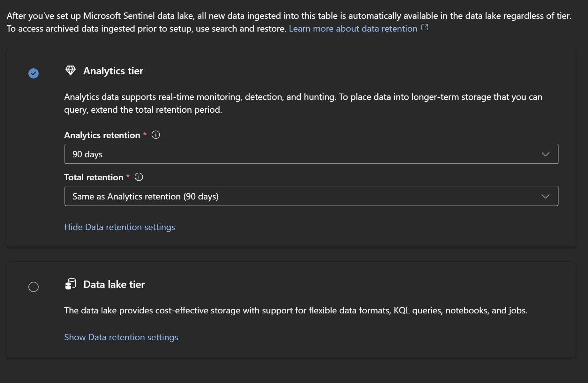Click the Total retention label
Image resolution: width=588 pixels, height=383 pixels.
tap(94, 177)
